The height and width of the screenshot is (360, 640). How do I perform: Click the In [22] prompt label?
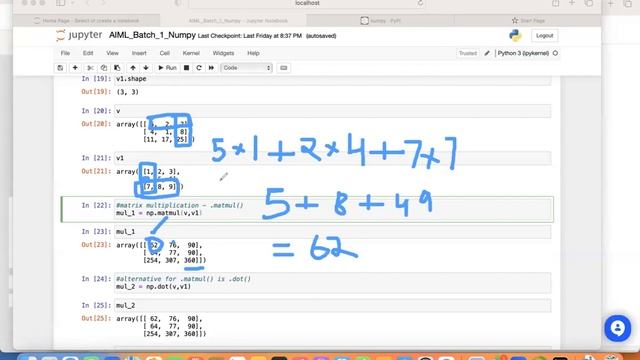point(96,205)
